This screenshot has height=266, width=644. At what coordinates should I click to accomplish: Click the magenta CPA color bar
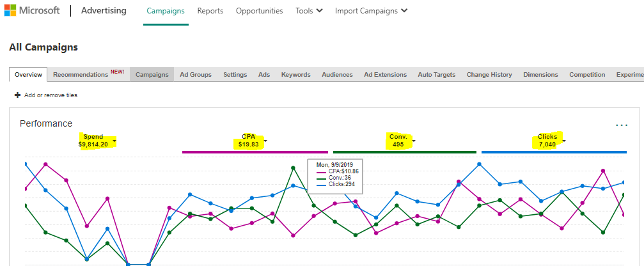[246, 152]
